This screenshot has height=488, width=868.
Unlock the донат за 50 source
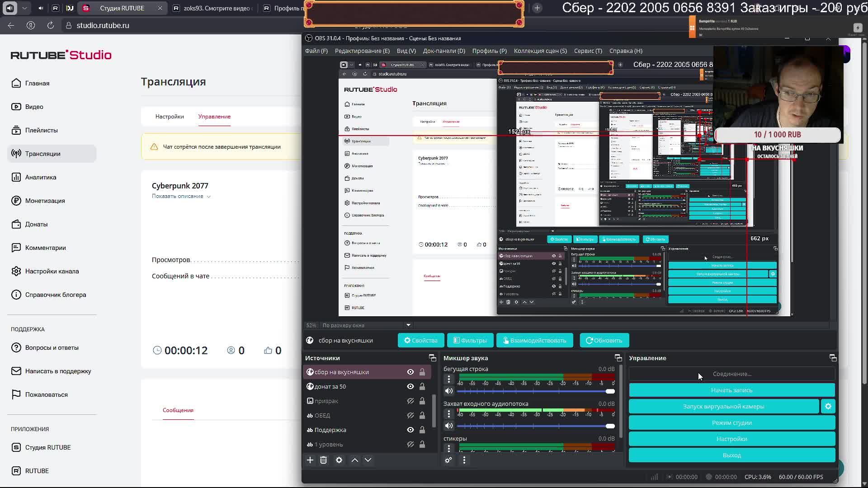(422, 386)
